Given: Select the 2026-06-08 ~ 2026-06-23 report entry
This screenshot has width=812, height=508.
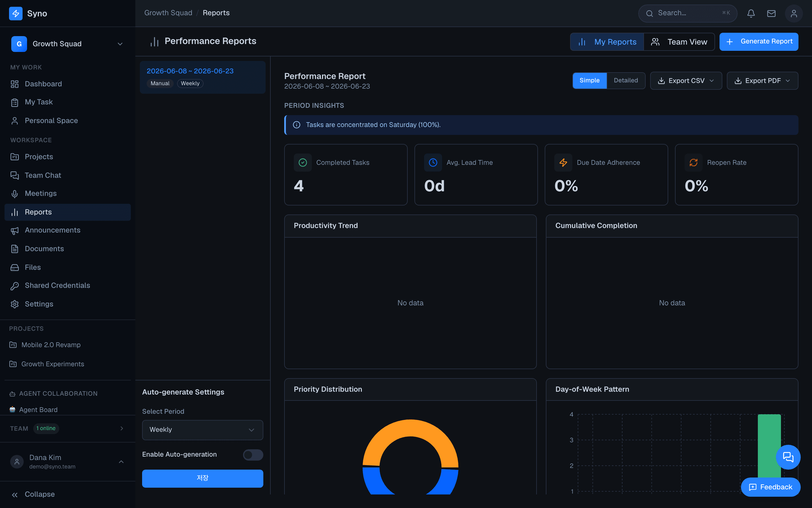Looking at the screenshot, I should click(x=203, y=77).
